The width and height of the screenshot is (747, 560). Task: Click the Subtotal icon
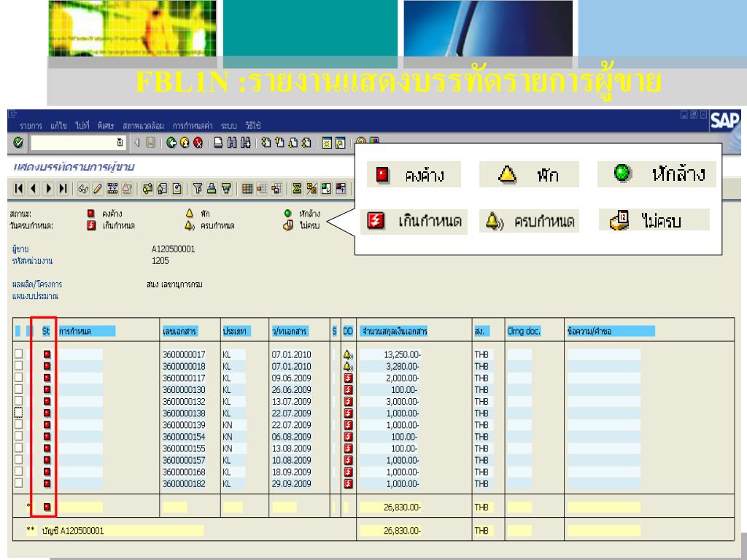coord(311,189)
